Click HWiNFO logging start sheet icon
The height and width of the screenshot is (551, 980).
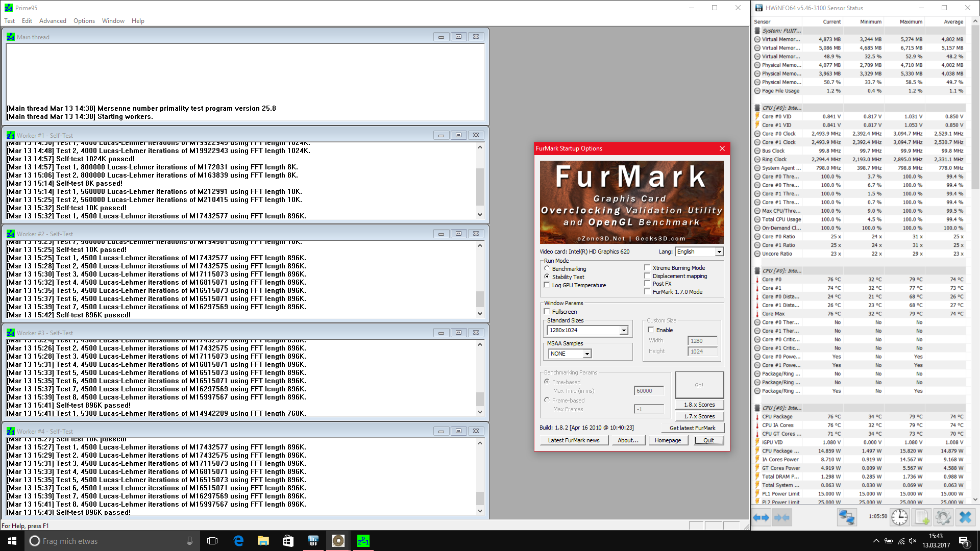(922, 517)
